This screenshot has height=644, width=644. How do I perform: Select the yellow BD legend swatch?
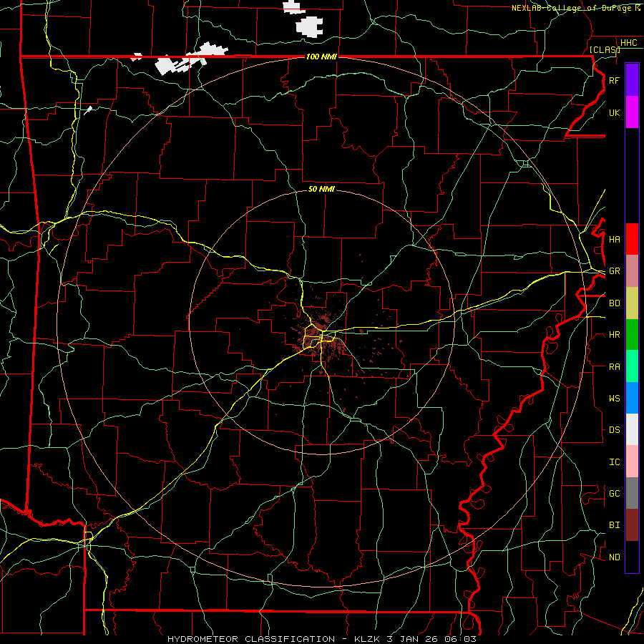tap(632, 303)
